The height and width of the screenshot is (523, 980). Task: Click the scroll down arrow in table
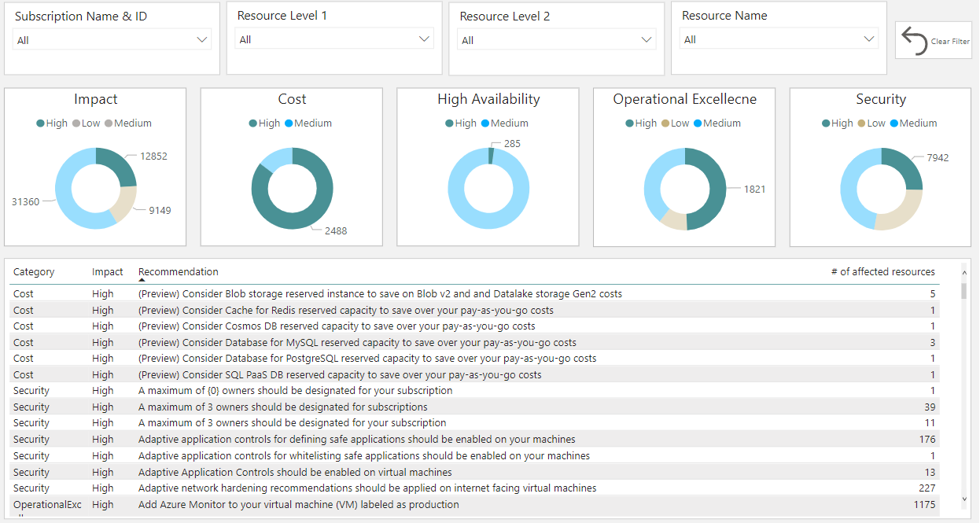click(964, 499)
